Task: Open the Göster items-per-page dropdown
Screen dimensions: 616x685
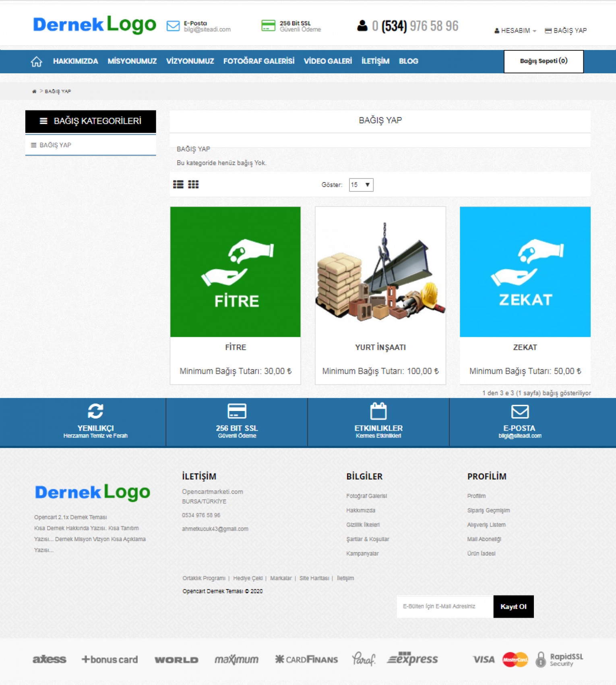Action: click(361, 185)
